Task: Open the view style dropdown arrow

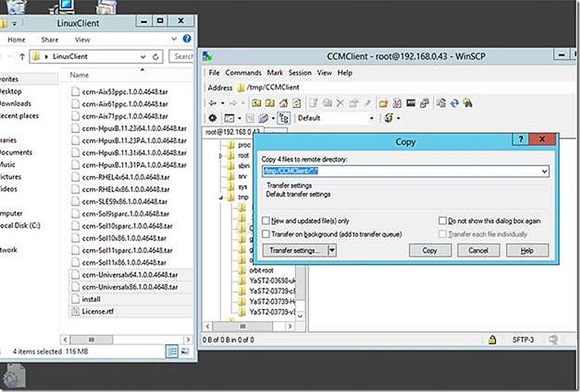Action: pos(239,118)
